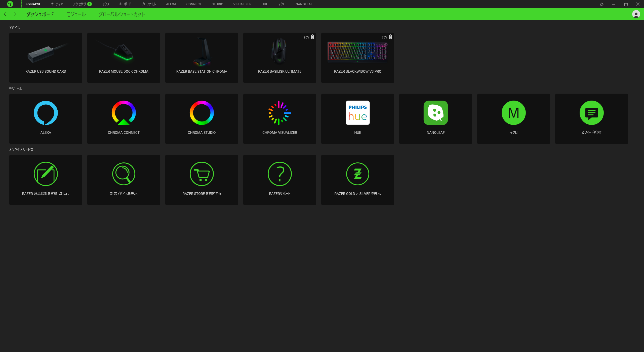Click the 対応デバイスを表示 magnifier icon
644x352 pixels.
pyautogui.click(x=124, y=174)
